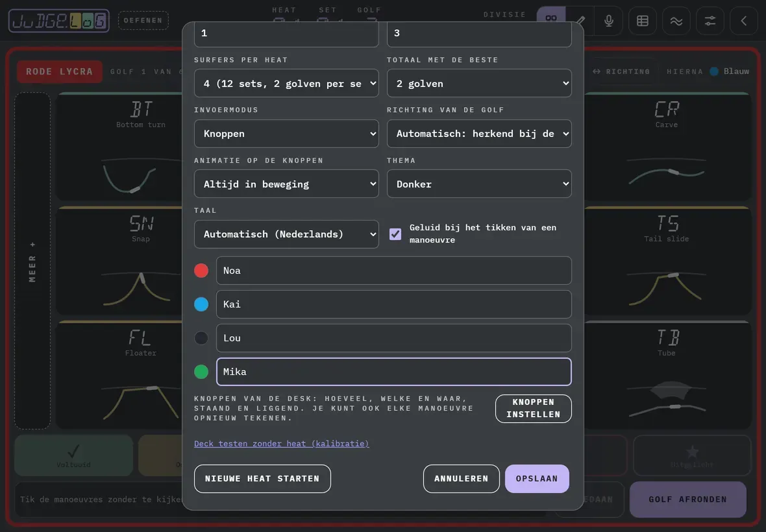Click the left chevron in the top bar
766x532 pixels.
point(743,21)
